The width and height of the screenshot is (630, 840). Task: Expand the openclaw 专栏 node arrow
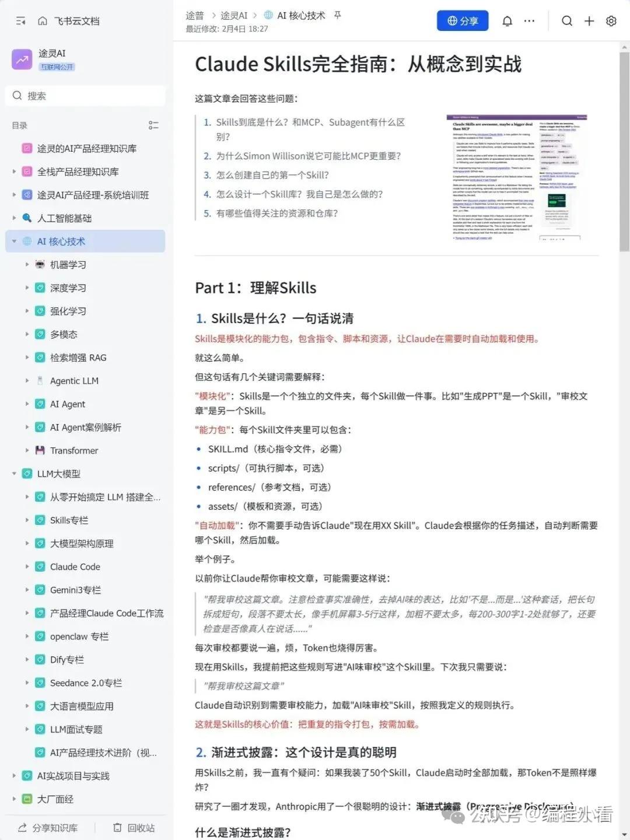point(27,636)
